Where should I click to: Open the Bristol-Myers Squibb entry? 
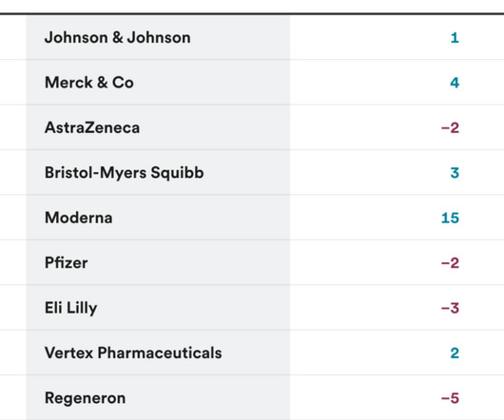coord(124,172)
